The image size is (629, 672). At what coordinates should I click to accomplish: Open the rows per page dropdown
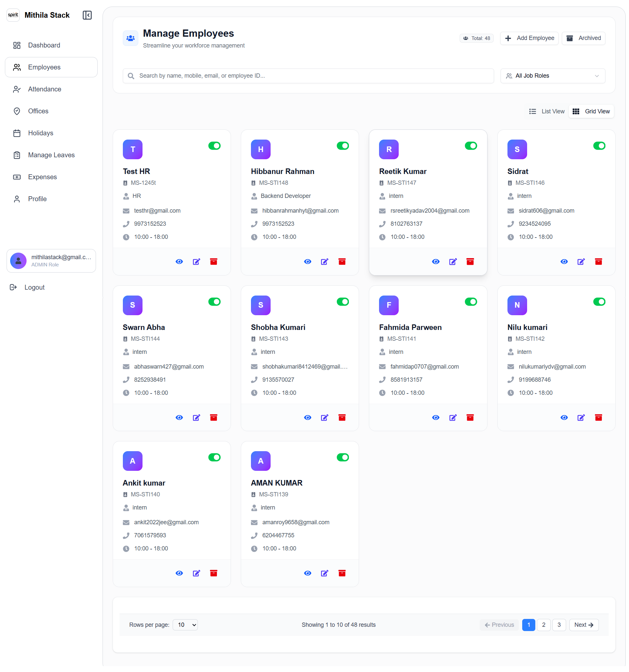[x=185, y=625]
